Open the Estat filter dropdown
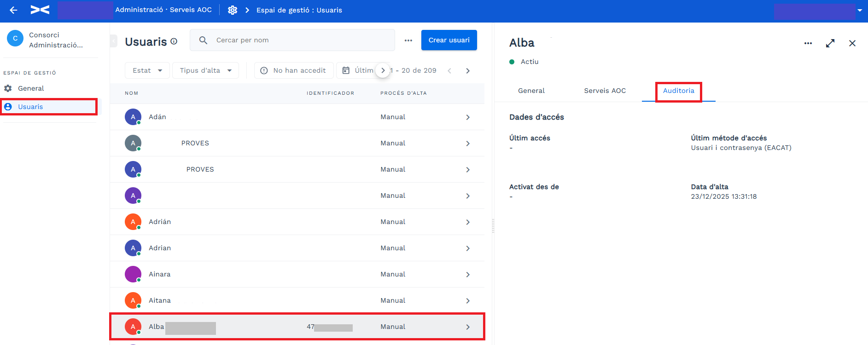This screenshot has height=345, width=868. pos(147,70)
